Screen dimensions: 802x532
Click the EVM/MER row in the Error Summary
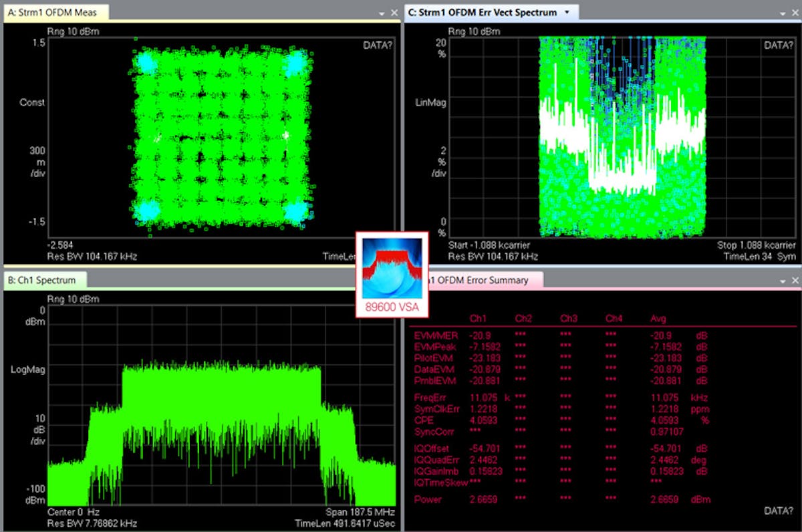(x=436, y=336)
